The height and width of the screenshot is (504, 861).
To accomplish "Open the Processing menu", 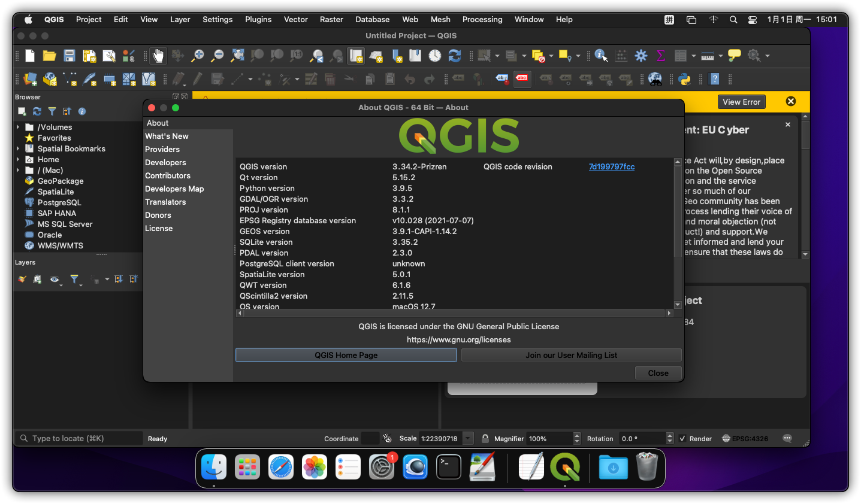I will pyautogui.click(x=482, y=19).
